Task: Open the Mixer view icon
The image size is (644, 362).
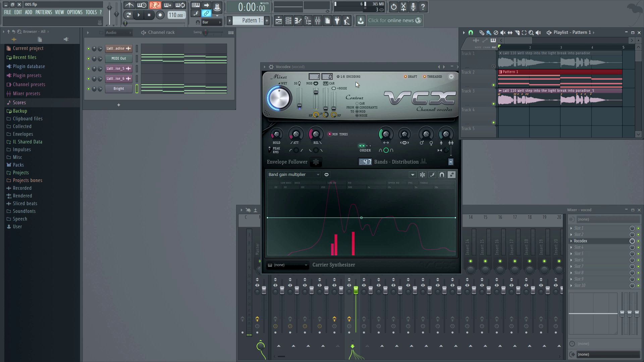Action: click(317, 21)
